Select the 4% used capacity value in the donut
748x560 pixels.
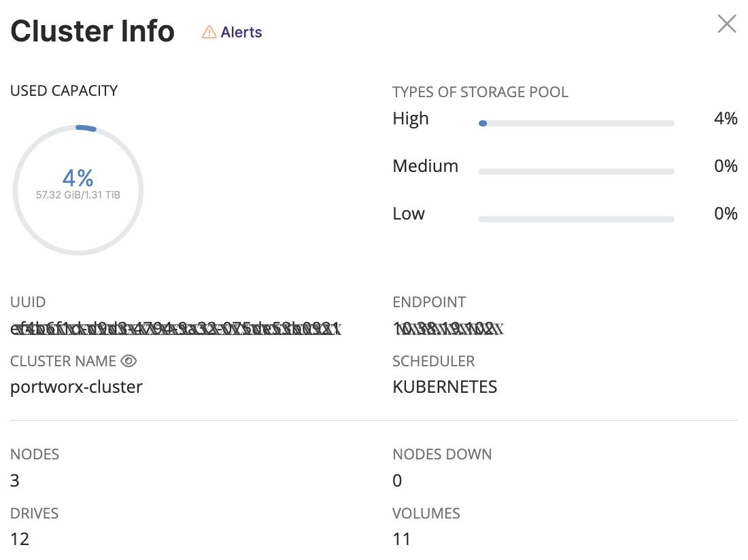(x=78, y=178)
